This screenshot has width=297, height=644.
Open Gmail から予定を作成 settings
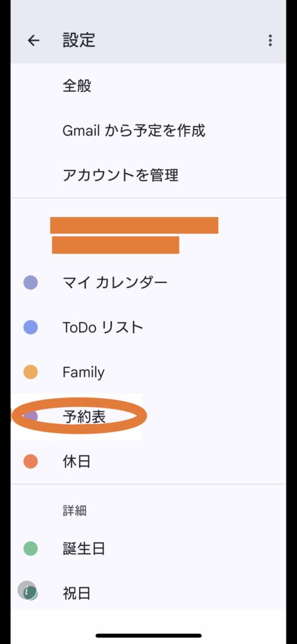tap(148, 131)
